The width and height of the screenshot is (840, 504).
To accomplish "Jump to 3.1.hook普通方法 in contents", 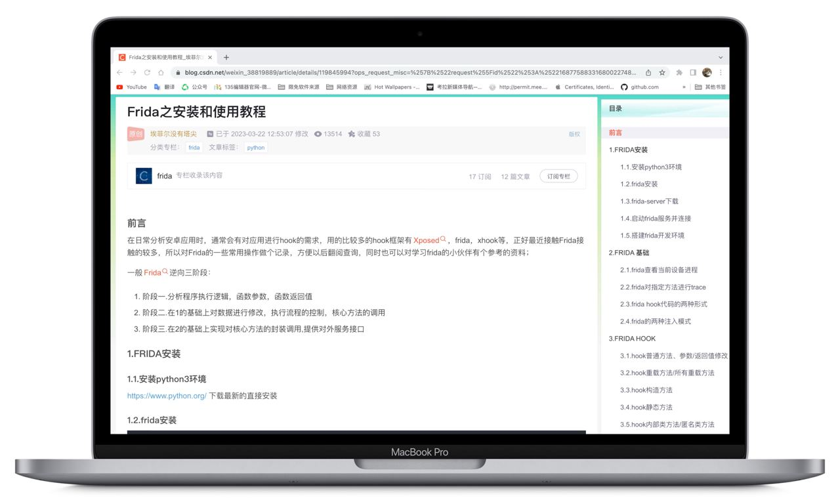I will [674, 356].
